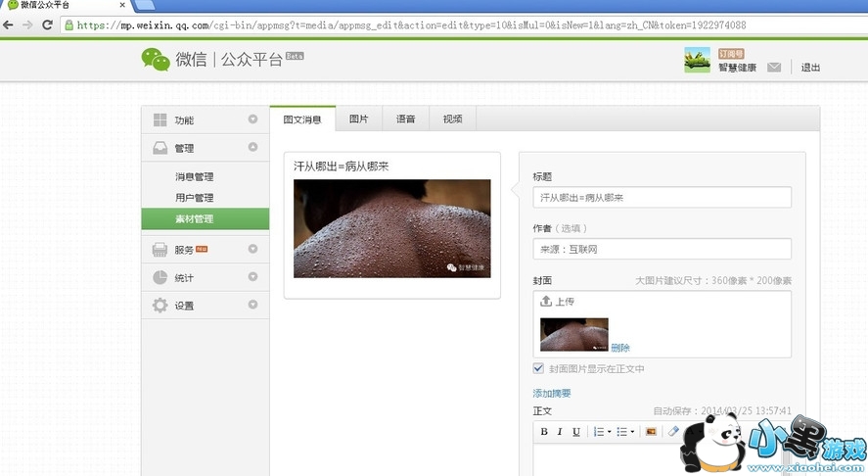Click the 上传 cover upload button
Viewport: 868px width, 476px height.
(x=558, y=301)
